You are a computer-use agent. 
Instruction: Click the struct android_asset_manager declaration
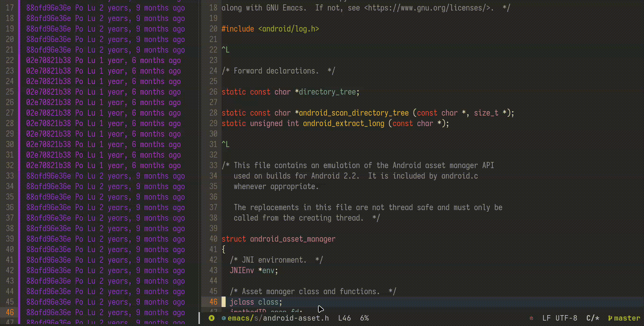pos(278,239)
